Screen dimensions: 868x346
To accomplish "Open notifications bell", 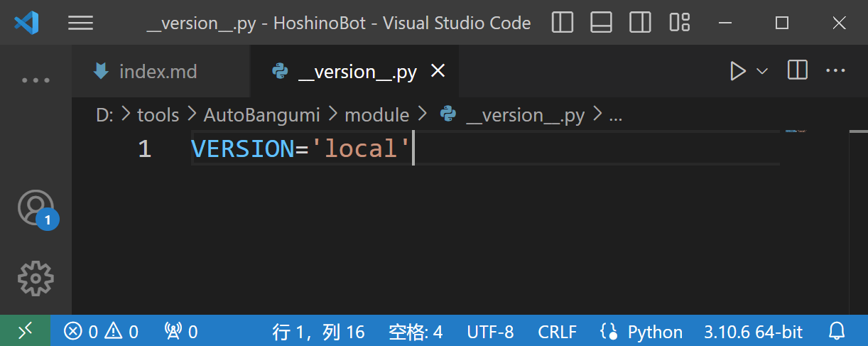I will click(x=837, y=331).
